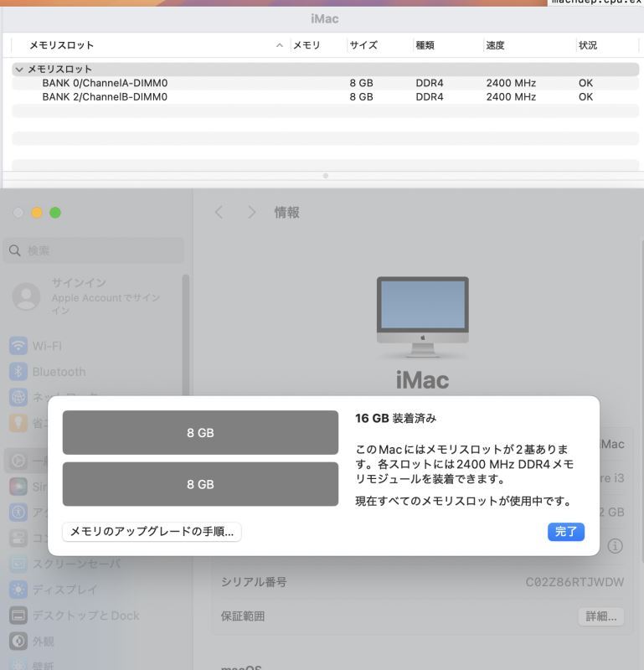The image size is (644, 670).
Task: Select the BANK 2/ChannelB-DIMM0 row
Action: pos(325,97)
